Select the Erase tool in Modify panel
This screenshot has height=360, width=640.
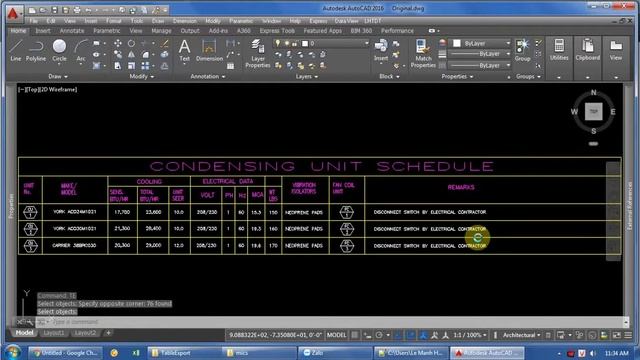point(164,43)
